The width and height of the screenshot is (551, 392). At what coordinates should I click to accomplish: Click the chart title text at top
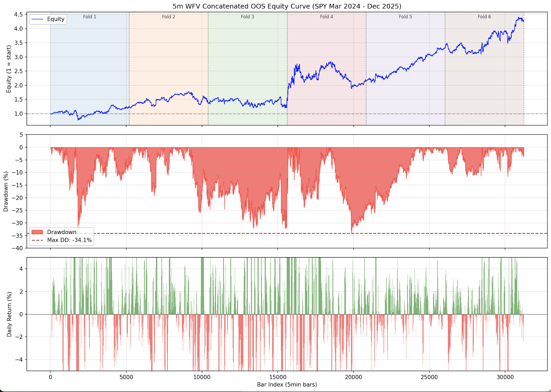[287, 6]
